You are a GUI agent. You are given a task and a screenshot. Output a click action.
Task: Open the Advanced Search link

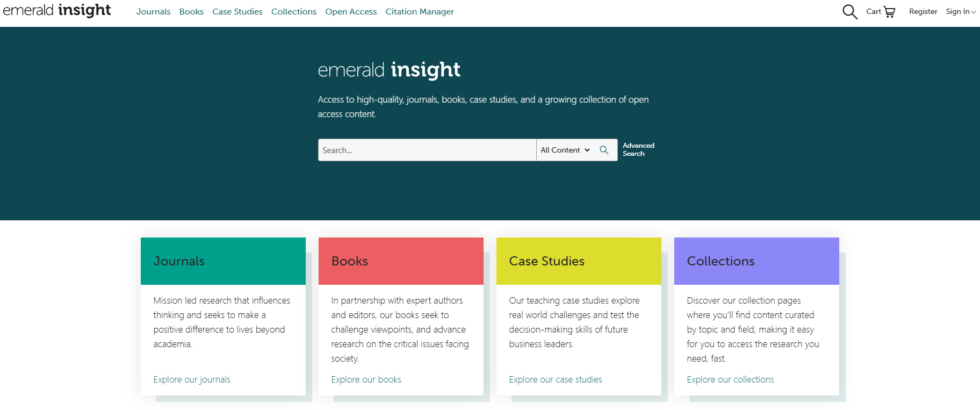coord(638,149)
